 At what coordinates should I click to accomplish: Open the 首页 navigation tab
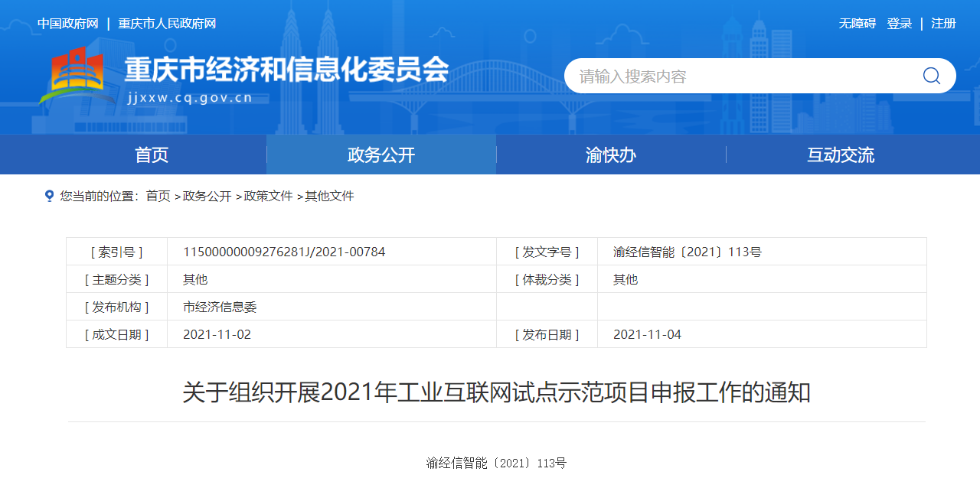(152, 155)
